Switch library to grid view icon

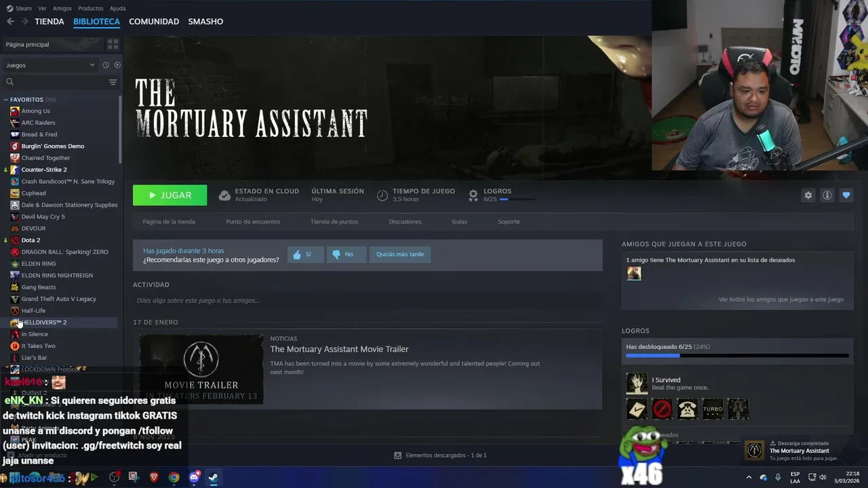(x=113, y=44)
